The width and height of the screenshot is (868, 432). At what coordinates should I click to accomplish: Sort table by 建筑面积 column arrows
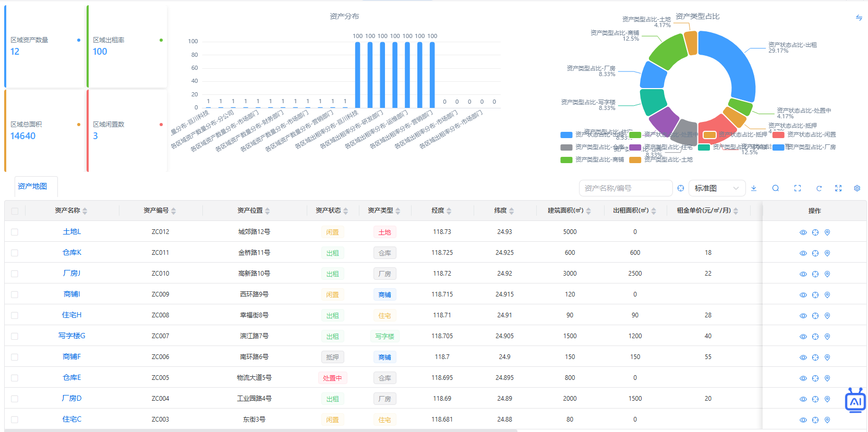pos(588,211)
